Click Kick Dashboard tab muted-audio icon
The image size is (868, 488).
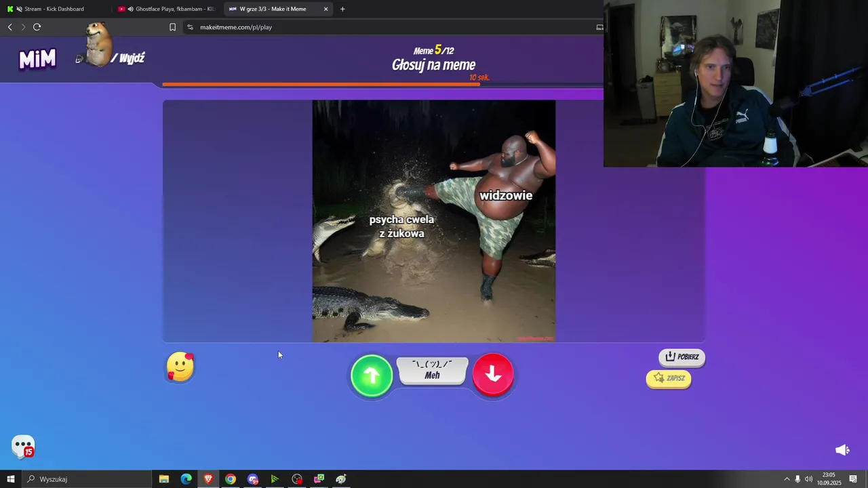[x=19, y=9]
